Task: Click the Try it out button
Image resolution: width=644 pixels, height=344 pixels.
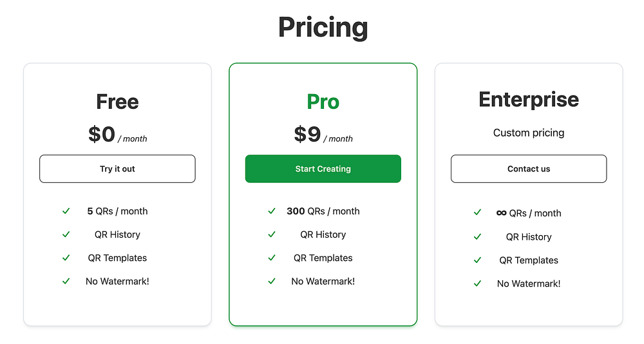Action: click(x=117, y=169)
